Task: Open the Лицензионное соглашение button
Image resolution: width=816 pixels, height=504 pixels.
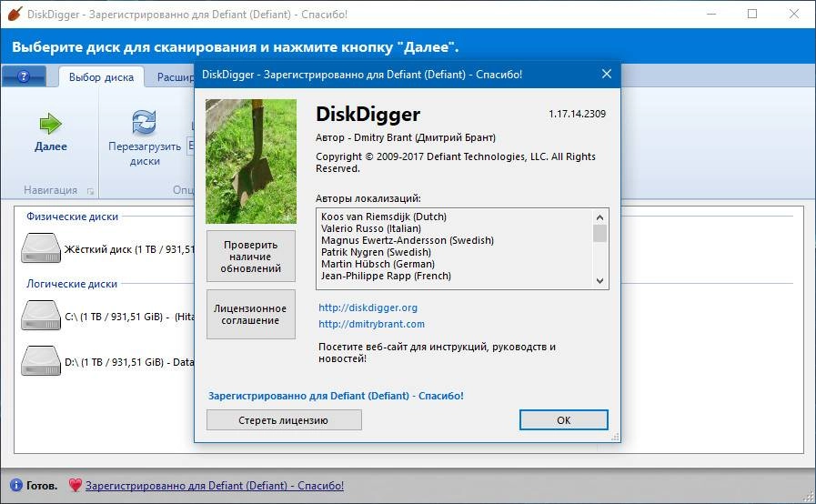Action: pyautogui.click(x=251, y=315)
